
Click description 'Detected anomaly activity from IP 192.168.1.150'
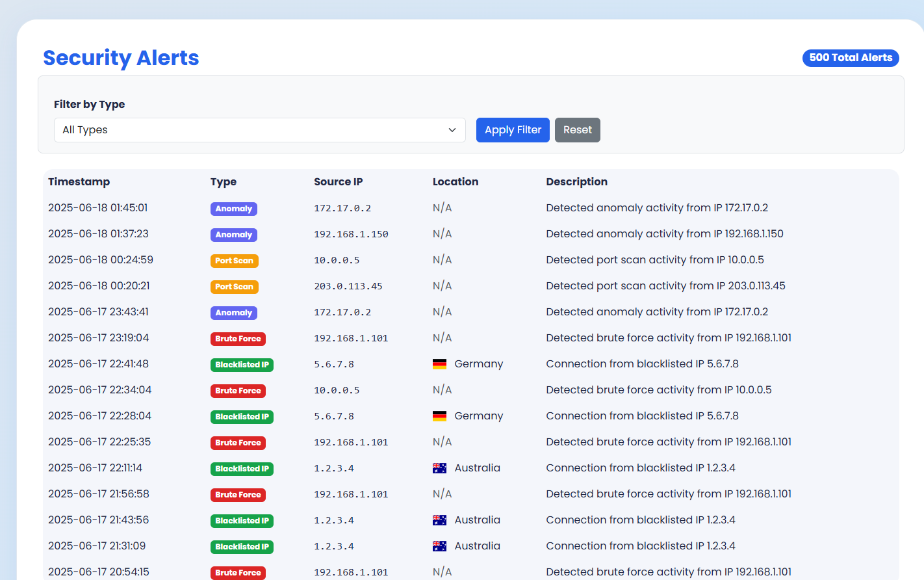tap(665, 234)
